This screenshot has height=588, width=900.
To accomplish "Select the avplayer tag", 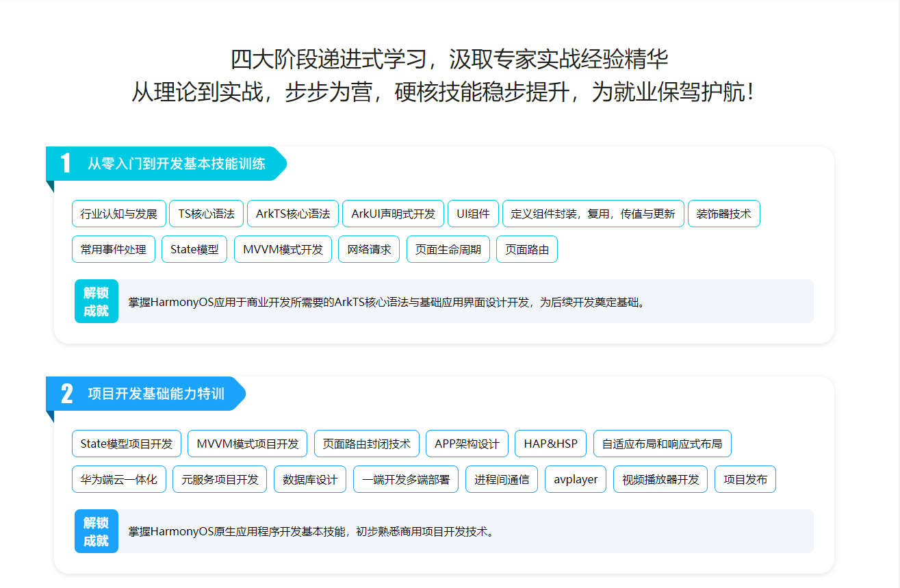I will 576,479.
